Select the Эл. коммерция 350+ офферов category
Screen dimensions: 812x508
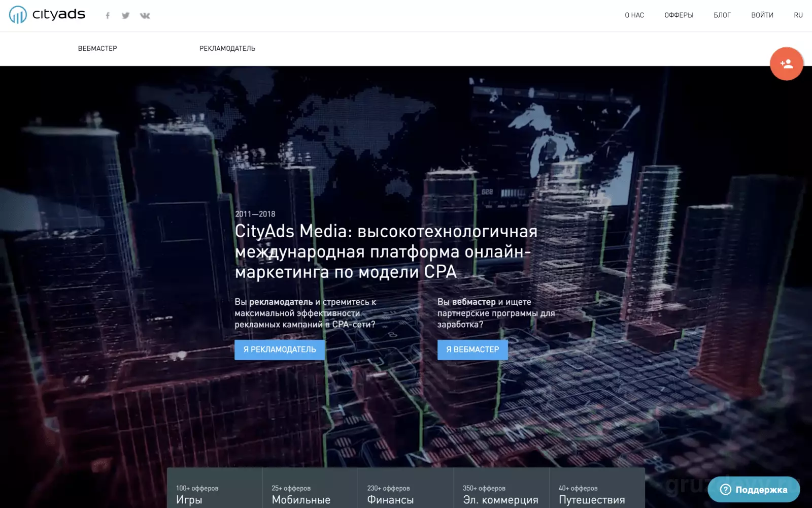(501, 488)
